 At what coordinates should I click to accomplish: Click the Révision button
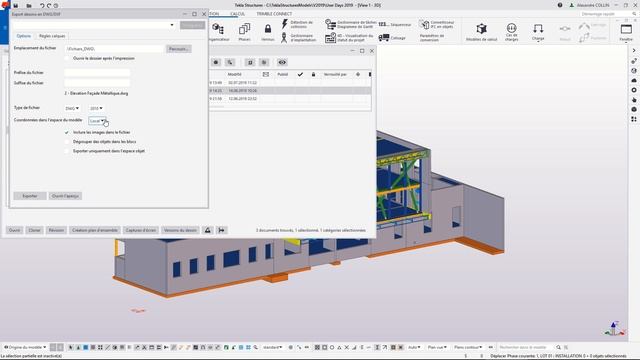click(x=56, y=230)
